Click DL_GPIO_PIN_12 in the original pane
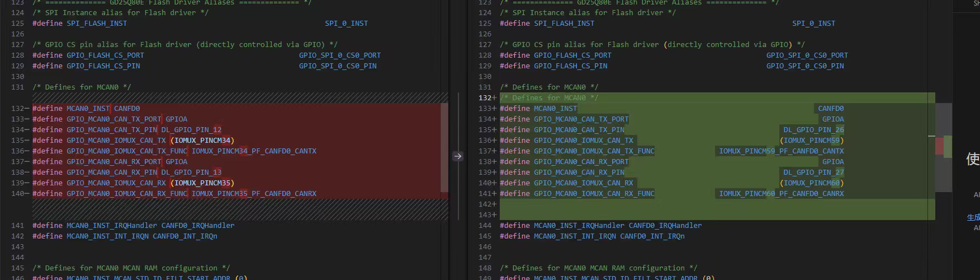The height and width of the screenshot is (280, 980). pos(191,129)
